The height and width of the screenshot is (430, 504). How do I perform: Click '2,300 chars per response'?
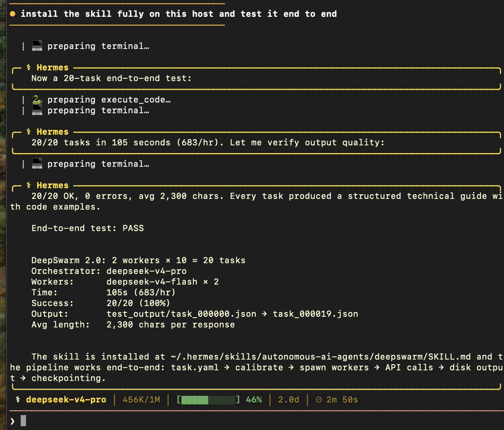[x=171, y=325]
